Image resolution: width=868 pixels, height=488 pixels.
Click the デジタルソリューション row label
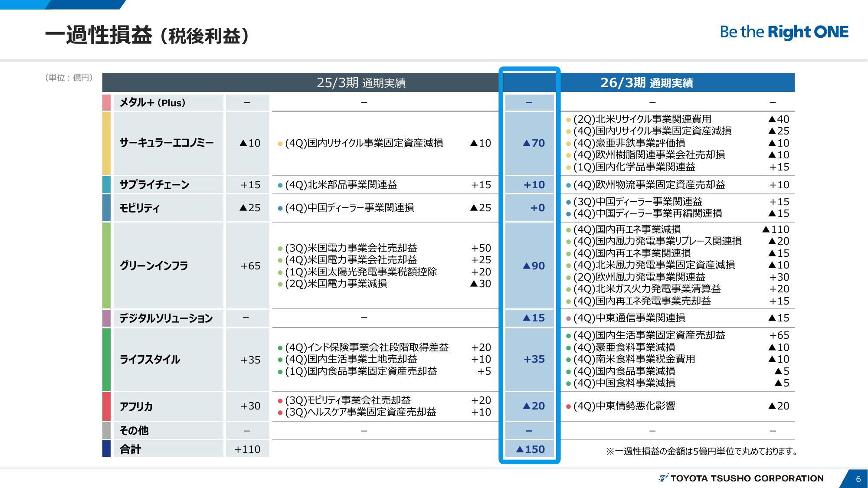[166, 318]
